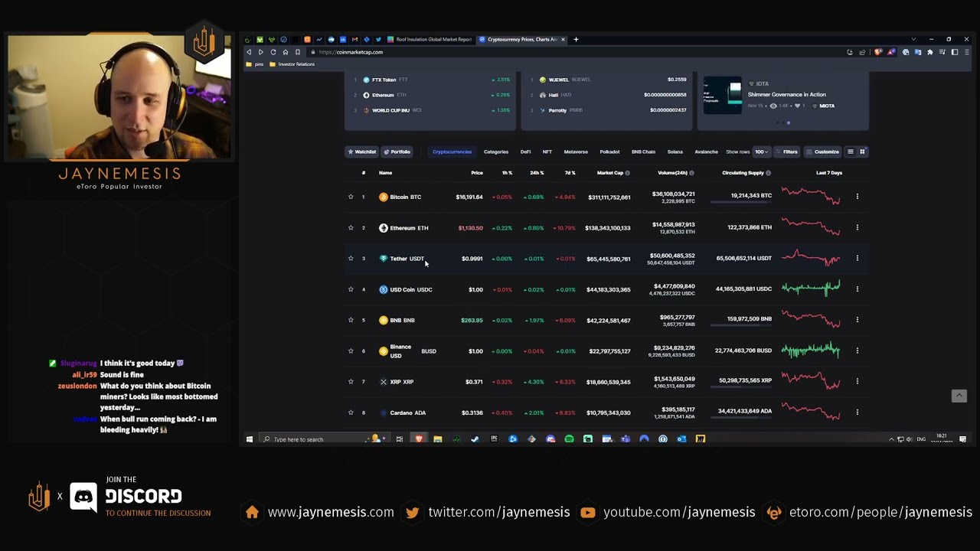Open Spotify from the taskbar
Image resolution: width=980 pixels, height=551 pixels.
click(569, 439)
